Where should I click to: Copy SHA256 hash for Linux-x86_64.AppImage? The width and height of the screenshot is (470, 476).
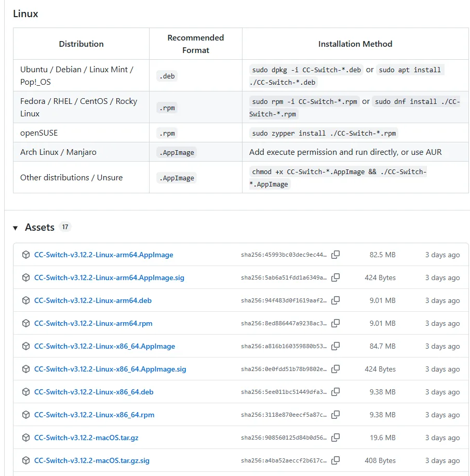[336, 346]
